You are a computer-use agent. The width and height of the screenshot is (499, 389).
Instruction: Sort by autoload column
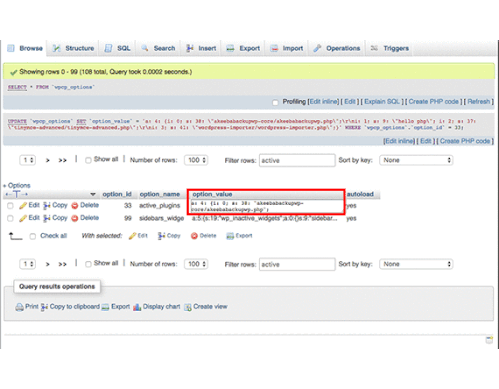(360, 194)
